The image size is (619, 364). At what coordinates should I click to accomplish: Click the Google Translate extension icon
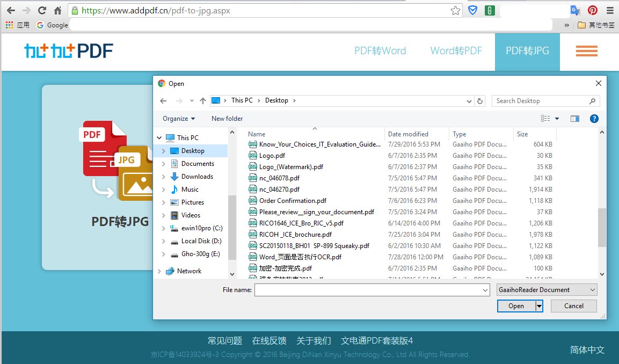[574, 10]
